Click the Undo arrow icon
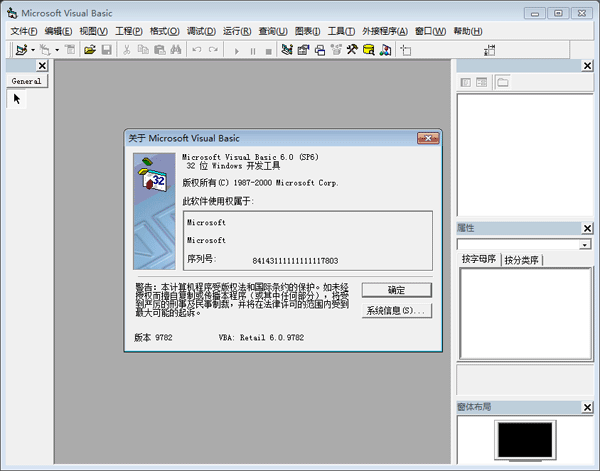Viewport: 600px width, 471px height. pos(197,50)
